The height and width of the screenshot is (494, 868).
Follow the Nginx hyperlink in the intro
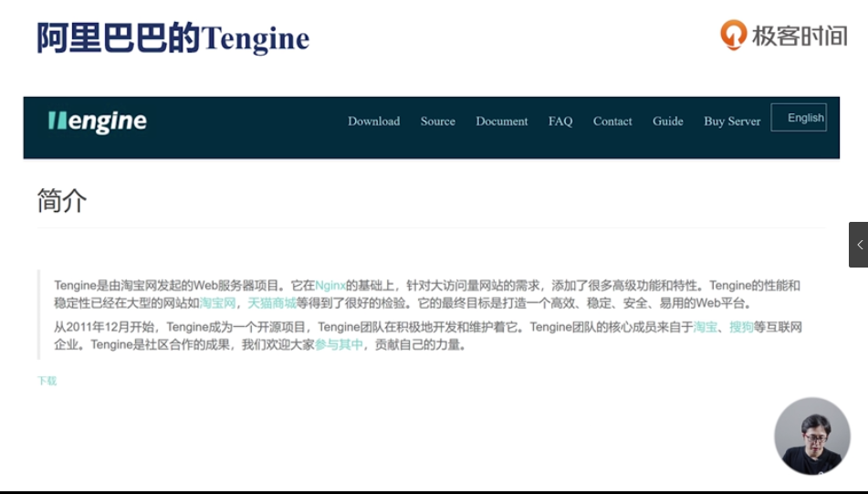coord(329,286)
